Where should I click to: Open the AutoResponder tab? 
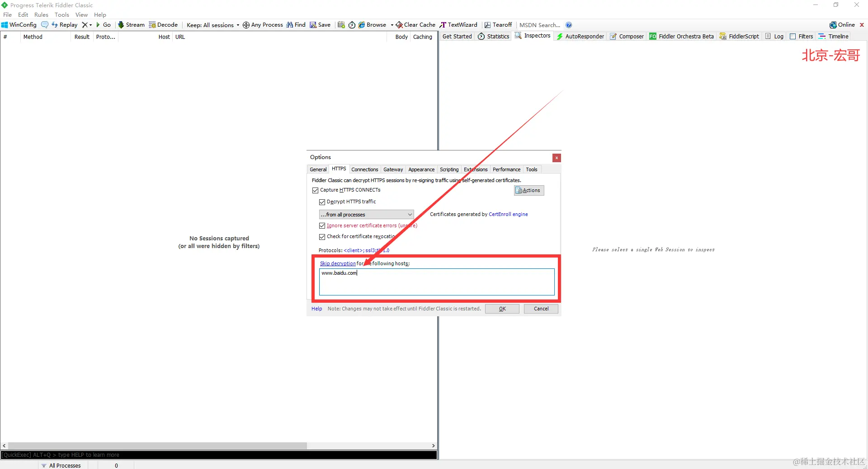click(x=580, y=36)
